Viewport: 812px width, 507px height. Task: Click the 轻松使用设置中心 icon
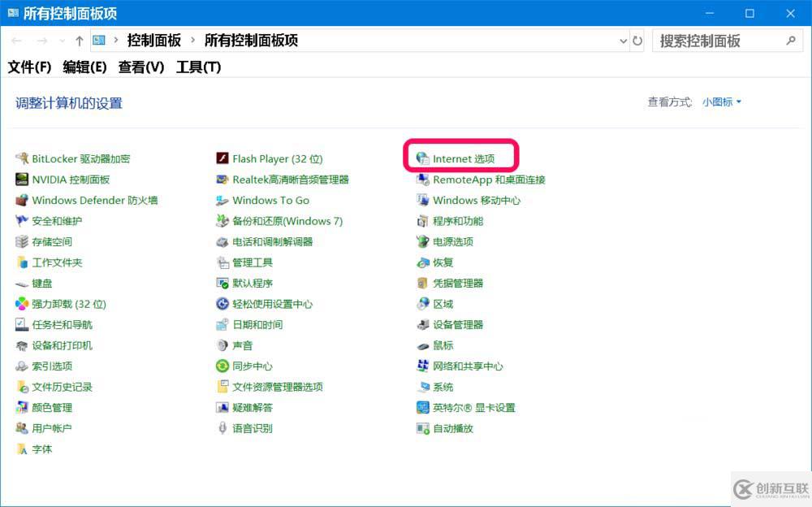point(222,304)
